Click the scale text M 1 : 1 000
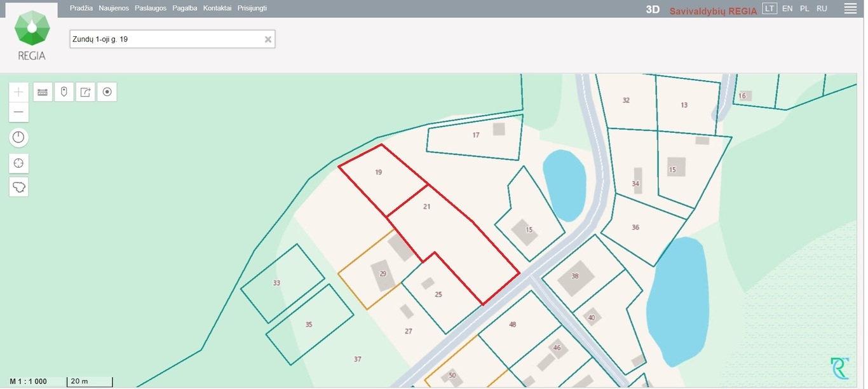This screenshot has width=868, height=389. click(x=29, y=381)
